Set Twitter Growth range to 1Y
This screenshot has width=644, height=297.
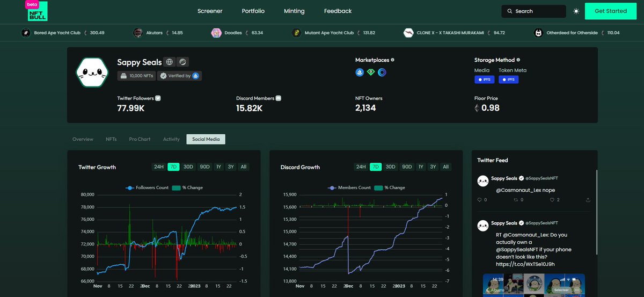coord(218,167)
